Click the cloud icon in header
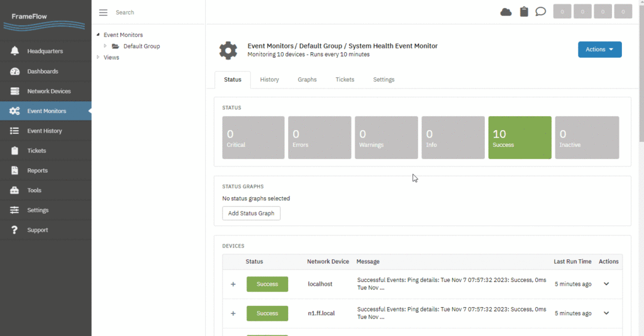The width and height of the screenshot is (644, 336). pos(506,12)
